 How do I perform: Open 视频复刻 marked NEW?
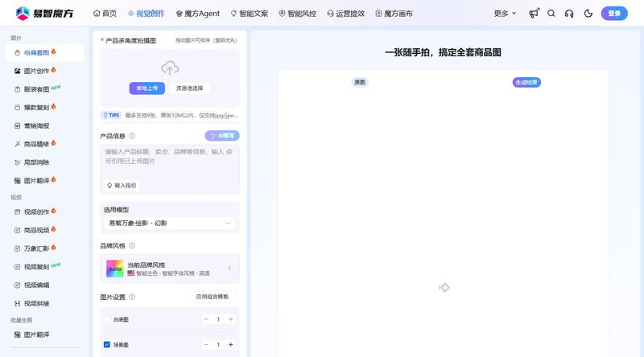[44, 267]
